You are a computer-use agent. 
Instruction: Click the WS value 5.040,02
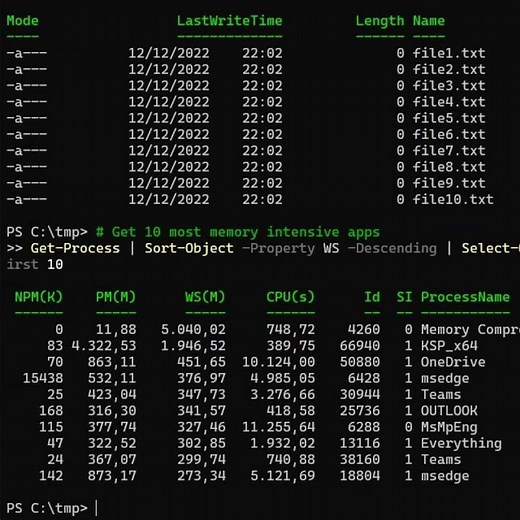click(193, 330)
